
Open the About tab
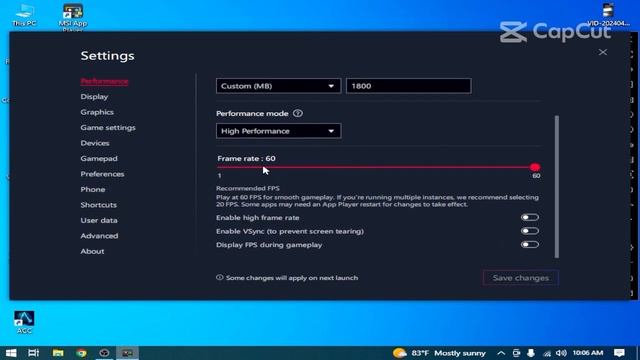click(x=92, y=251)
